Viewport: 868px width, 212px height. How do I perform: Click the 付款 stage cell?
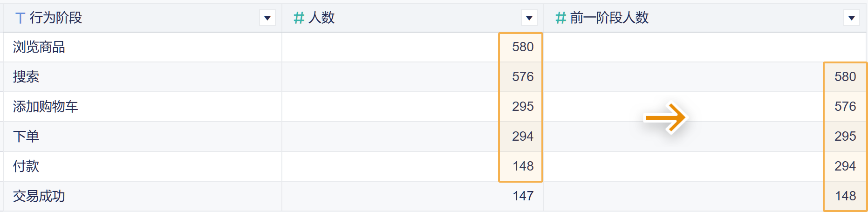click(26, 166)
